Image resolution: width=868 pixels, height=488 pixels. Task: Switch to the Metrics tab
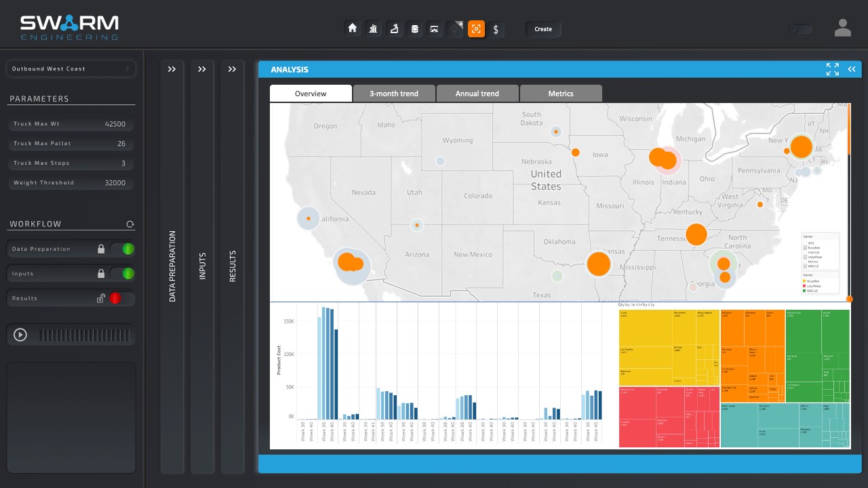pyautogui.click(x=561, y=94)
